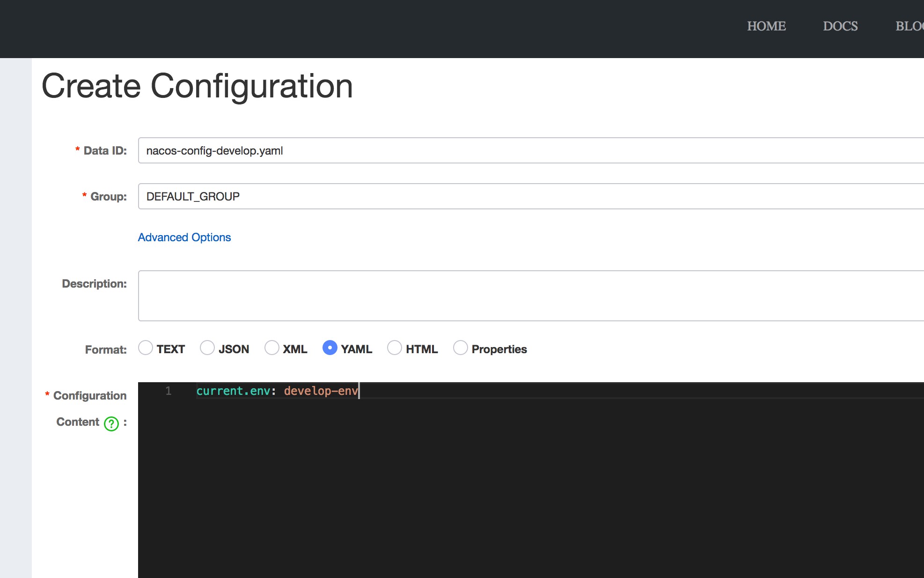Image resolution: width=924 pixels, height=578 pixels.
Task: Open the DOCS navigation link
Action: coord(840,26)
